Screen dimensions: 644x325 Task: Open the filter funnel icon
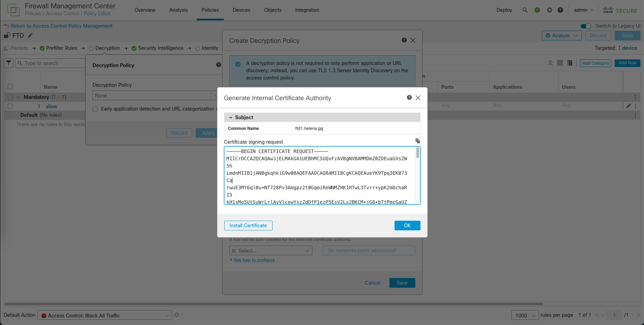point(9,63)
